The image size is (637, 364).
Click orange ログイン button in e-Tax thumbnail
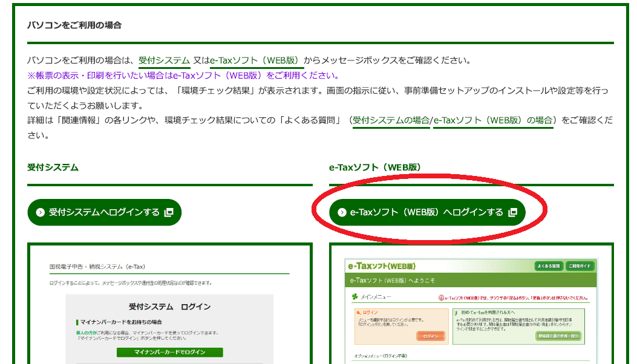pos(431,336)
